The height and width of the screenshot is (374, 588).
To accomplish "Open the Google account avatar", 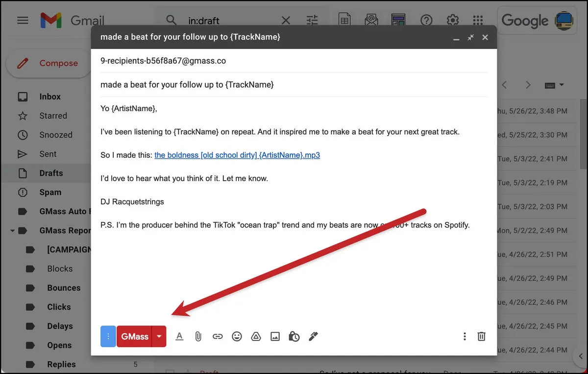I will pos(564,21).
